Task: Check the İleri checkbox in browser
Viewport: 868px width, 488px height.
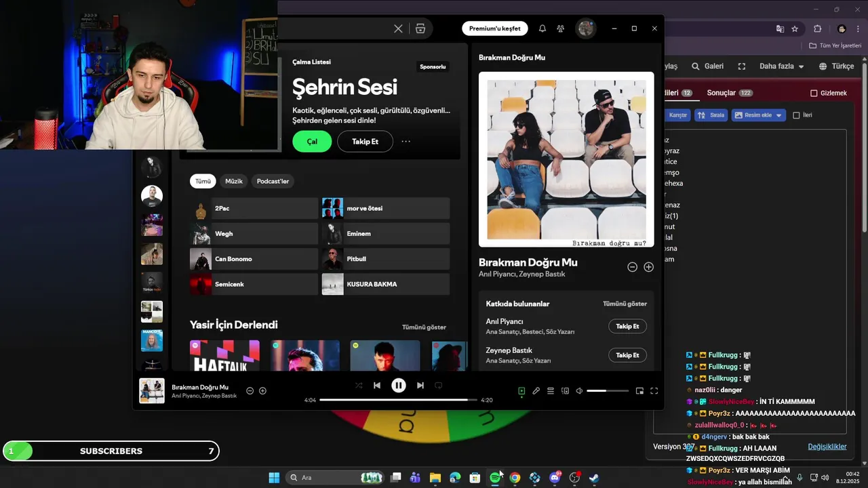Action: [797, 115]
